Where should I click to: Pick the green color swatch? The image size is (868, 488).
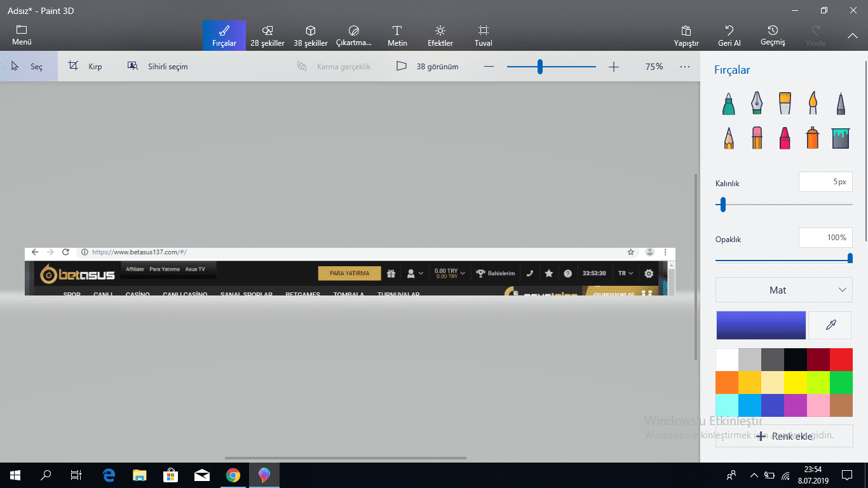(841, 383)
